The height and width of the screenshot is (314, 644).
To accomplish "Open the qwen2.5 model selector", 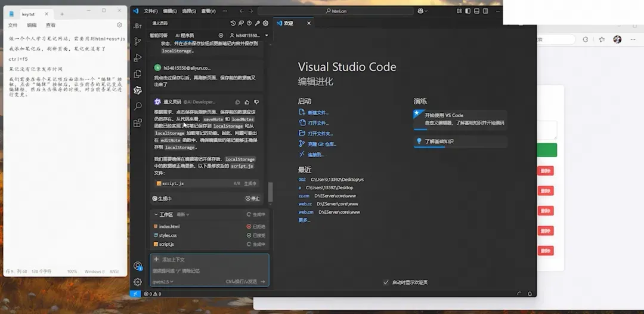I will click(x=163, y=282).
